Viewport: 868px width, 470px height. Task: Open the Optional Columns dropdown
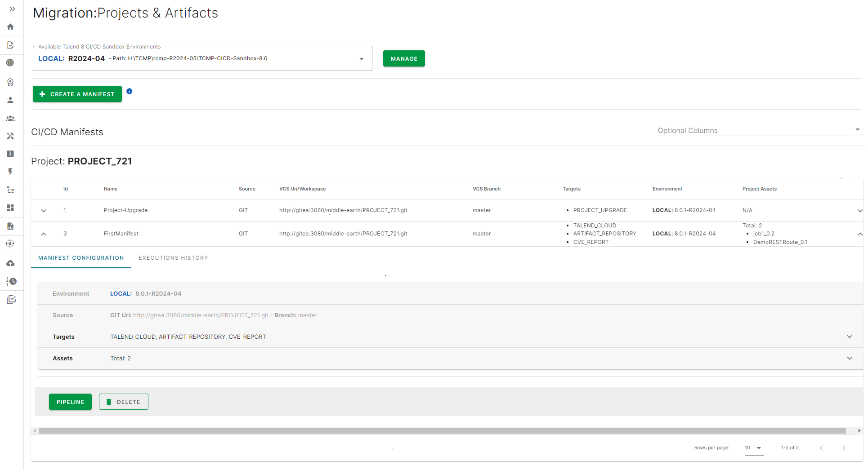858,129
